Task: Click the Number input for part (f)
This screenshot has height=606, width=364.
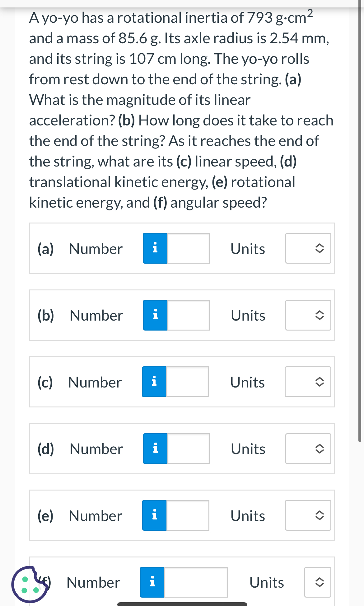Action: [196, 582]
